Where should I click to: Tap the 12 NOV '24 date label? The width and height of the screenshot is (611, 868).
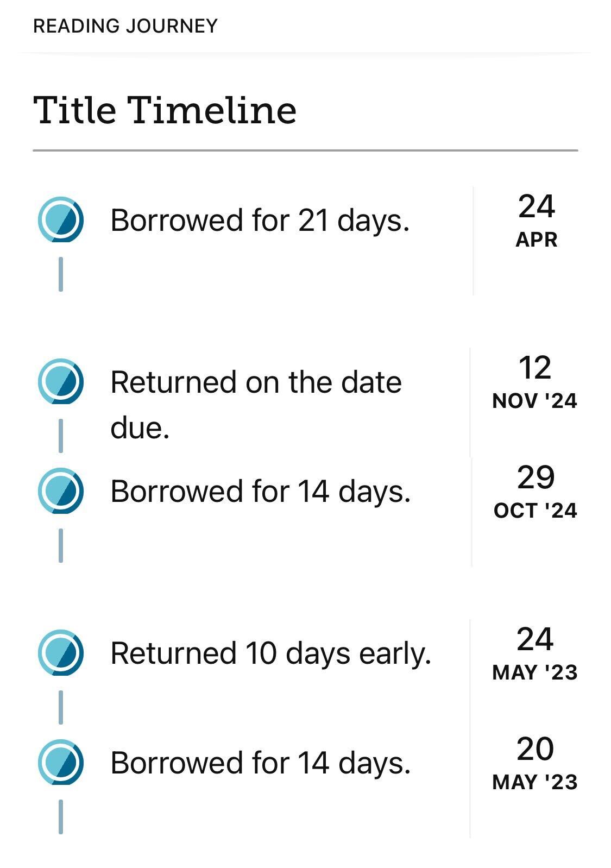pos(535,382)
